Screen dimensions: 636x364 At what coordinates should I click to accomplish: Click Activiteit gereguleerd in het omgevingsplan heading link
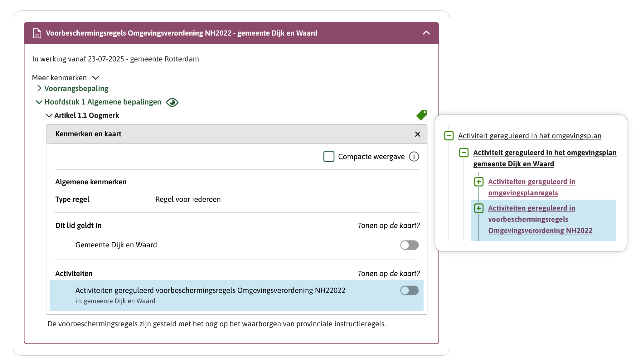pyautogui.click(x=529, y=136)
